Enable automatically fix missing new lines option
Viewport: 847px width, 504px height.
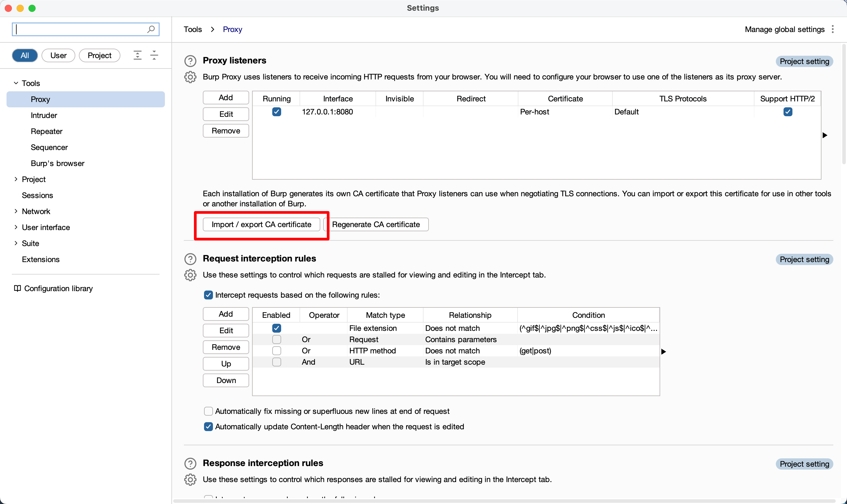point(208,411)
